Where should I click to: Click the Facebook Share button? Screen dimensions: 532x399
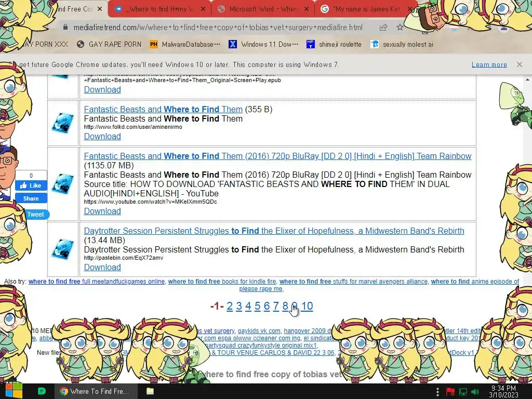pos(31,198)
